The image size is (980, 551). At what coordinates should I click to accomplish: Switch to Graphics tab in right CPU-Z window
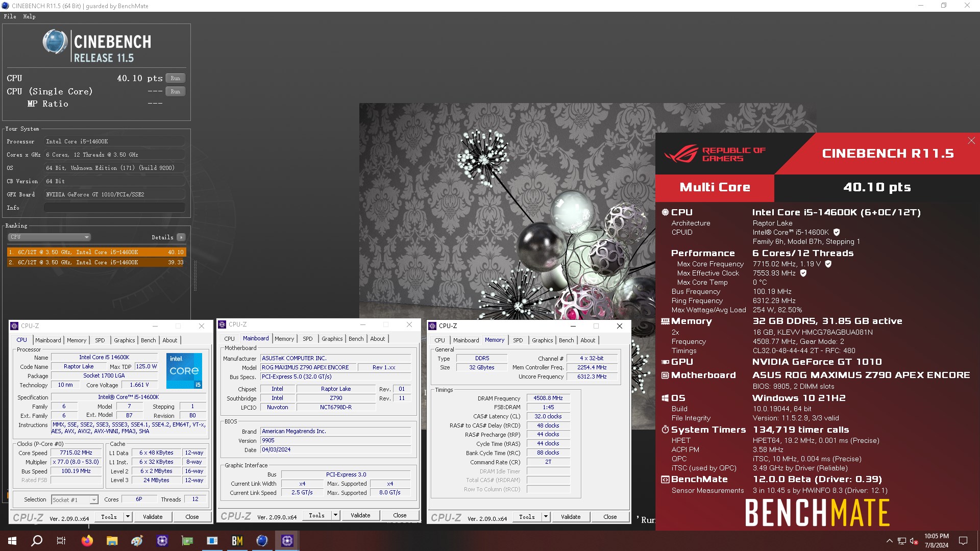coord(542,340)
